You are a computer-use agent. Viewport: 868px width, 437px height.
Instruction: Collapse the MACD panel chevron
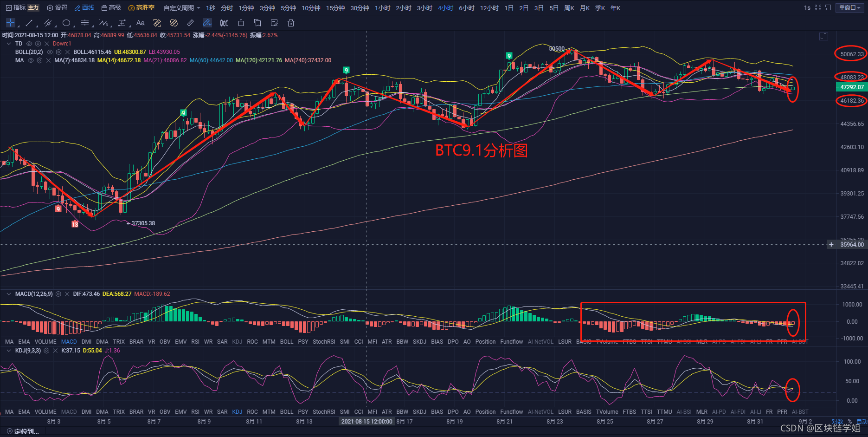pyautogui.click(x=9, y=294)
